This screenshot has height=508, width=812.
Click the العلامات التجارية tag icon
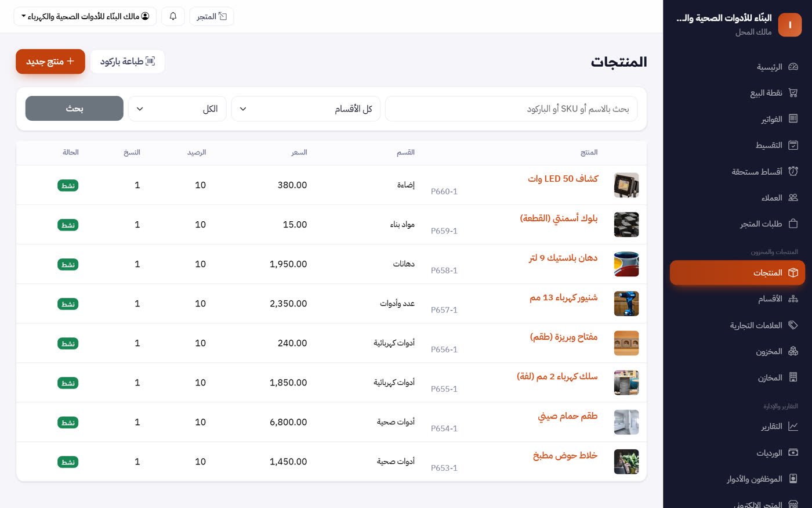(x=793, y=325)
